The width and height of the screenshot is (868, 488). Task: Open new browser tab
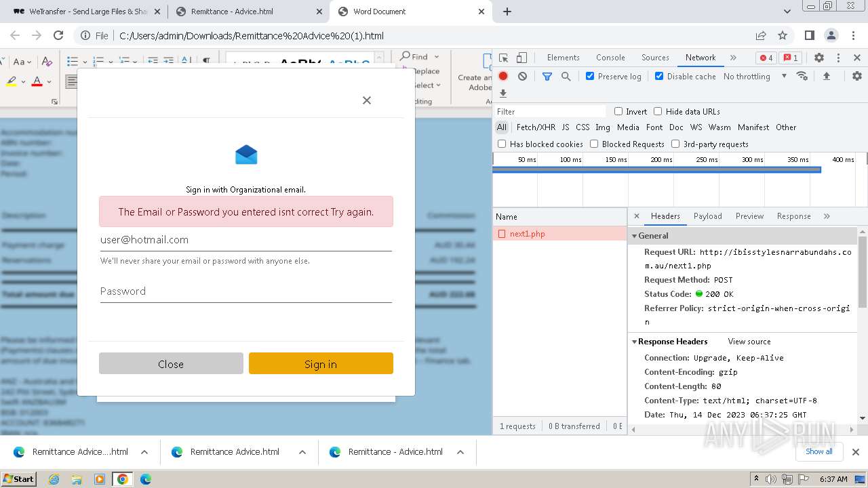(x=507, y=12)
